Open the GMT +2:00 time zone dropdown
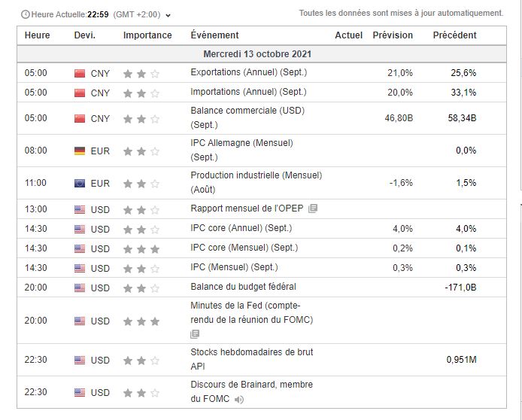This screenshot has height=420, width=522. coord(168,15)
